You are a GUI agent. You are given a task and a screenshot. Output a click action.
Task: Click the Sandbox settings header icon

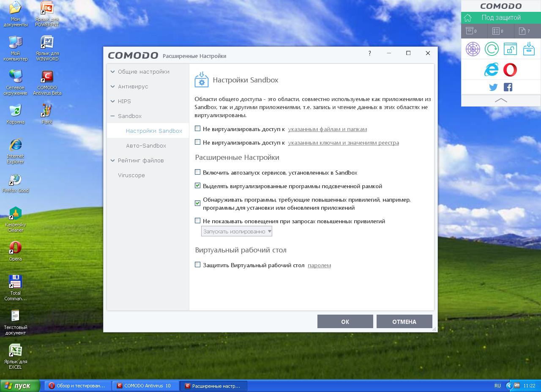click(202, 79)
